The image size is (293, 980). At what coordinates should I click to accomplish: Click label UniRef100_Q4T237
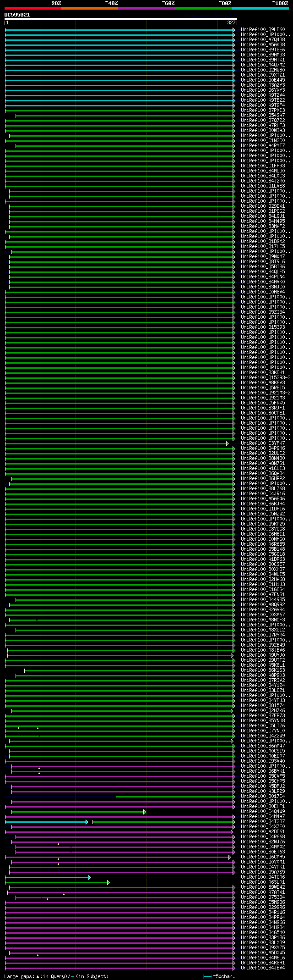tap(263, 822)
